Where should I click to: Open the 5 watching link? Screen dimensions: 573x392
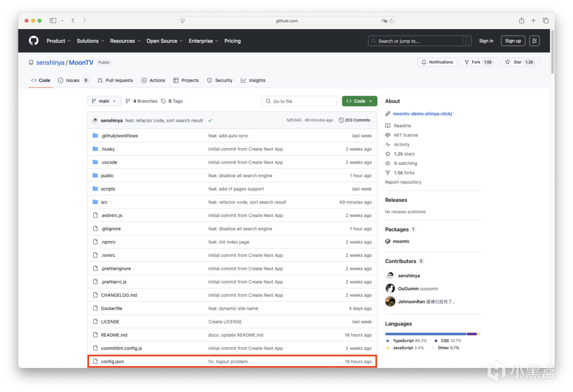coord(406,163)
